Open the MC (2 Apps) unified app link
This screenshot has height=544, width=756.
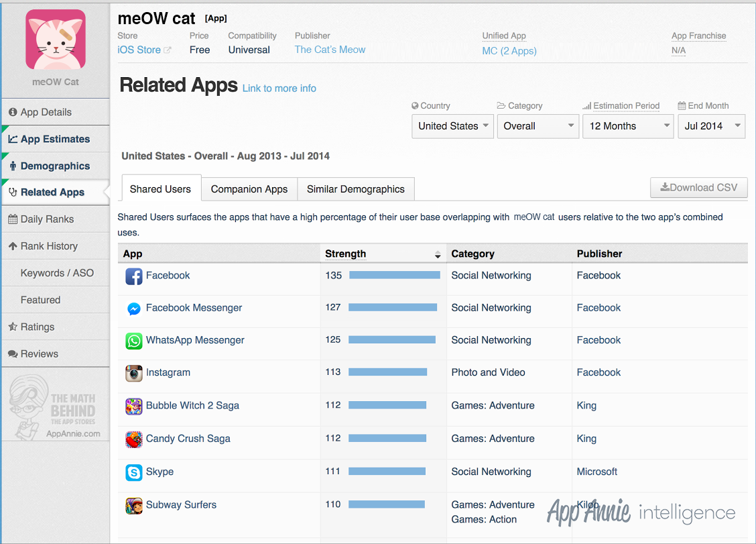pos(509,51)
